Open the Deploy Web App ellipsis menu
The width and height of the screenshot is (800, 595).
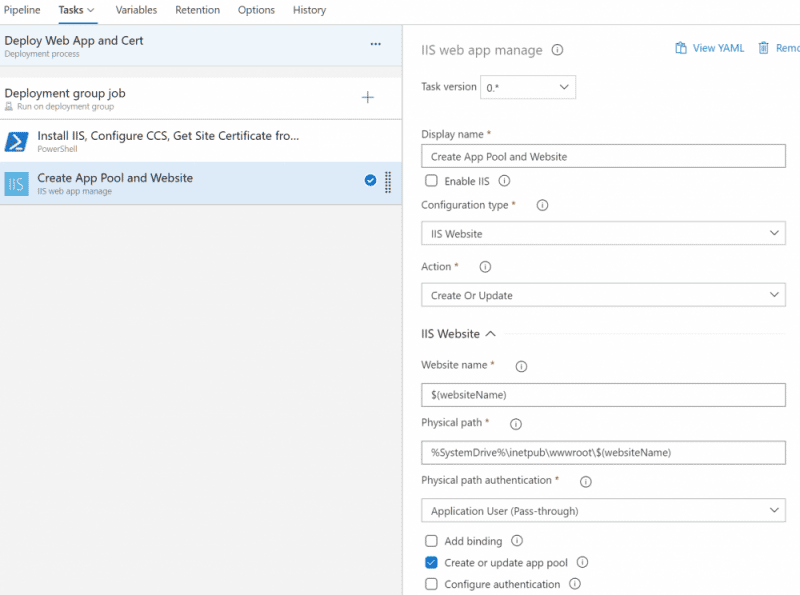376,44
